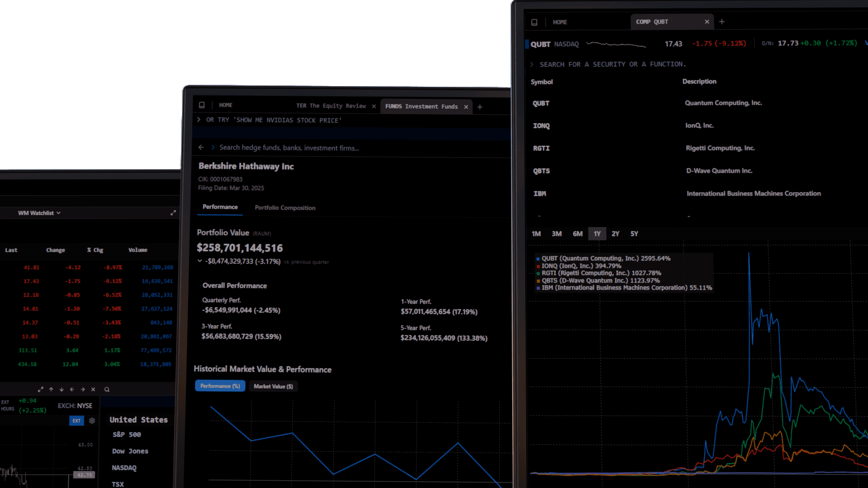Set chart range to 5Y
The image size is (868, 488).
634,234
